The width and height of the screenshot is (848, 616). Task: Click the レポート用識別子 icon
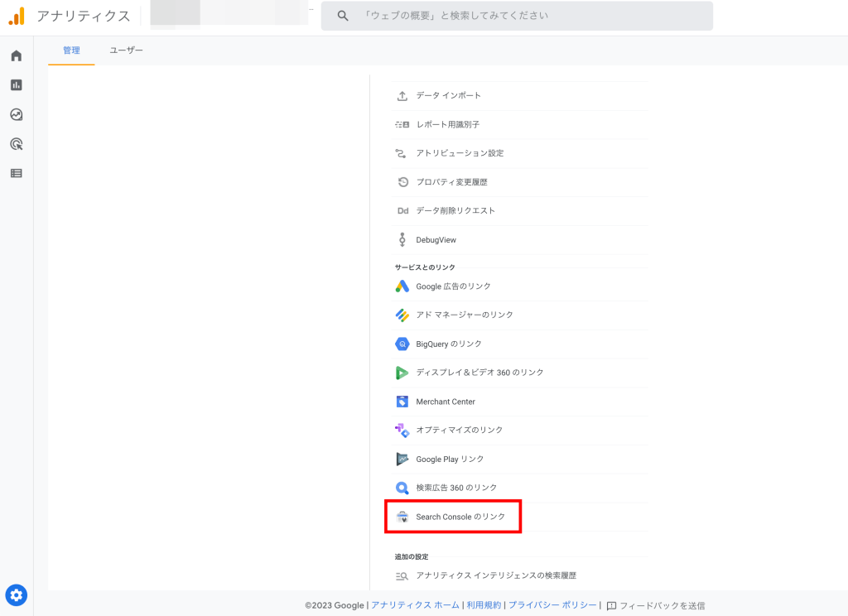point(402,124)
